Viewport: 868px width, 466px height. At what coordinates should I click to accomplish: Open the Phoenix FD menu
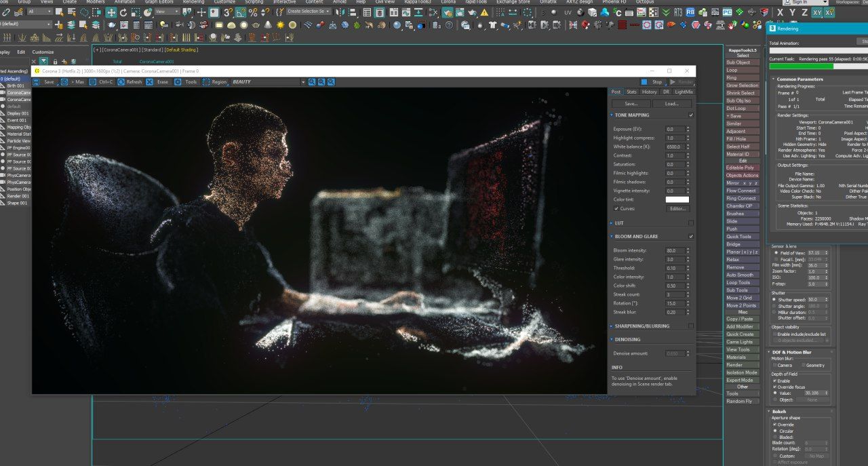(614, 2)
